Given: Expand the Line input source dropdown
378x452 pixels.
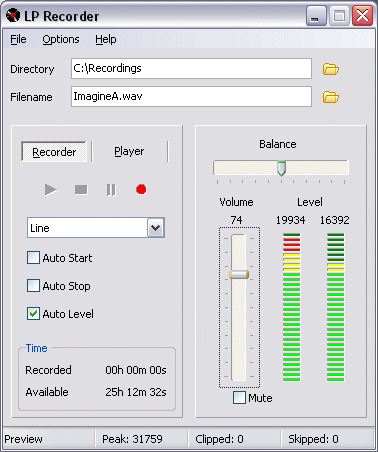Looking at the screenshot, I should point(156,228).
